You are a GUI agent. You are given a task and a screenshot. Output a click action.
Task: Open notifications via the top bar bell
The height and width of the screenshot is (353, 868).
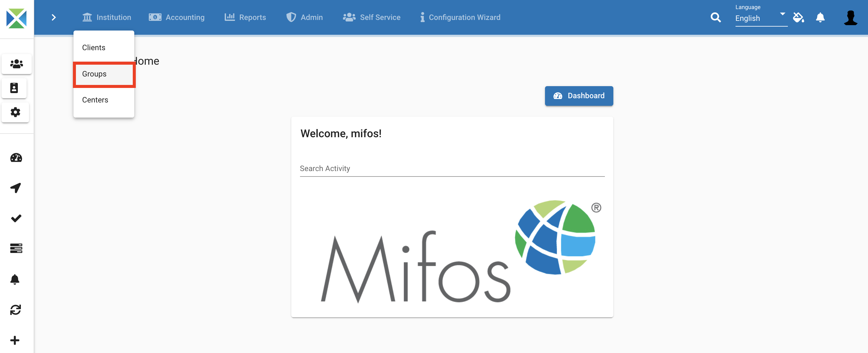click(820, 17)
